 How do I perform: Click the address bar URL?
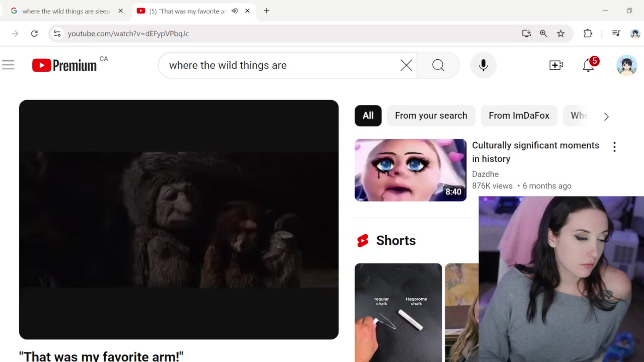coord(128,34)
